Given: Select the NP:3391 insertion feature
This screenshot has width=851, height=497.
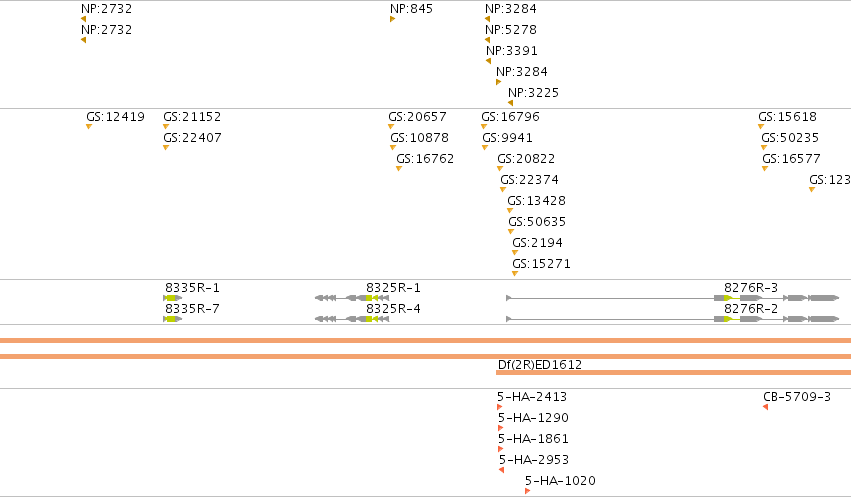Looking at the screenshot, I should (488, 61).
